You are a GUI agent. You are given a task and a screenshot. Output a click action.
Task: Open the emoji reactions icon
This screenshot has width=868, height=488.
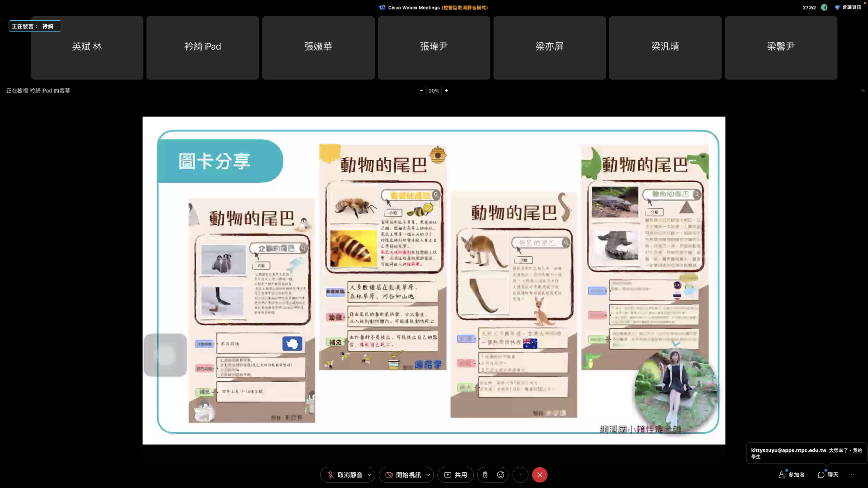coord(500,475)
